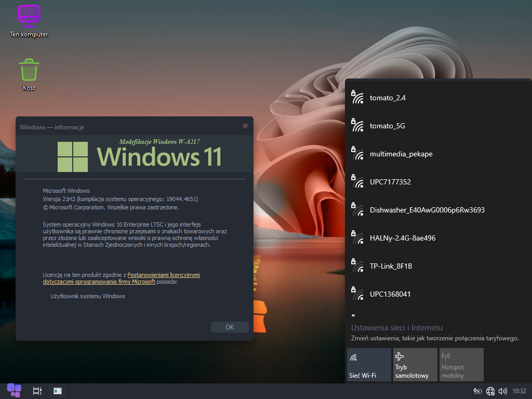Screen dimensions: 532x399
Task: Open Ustawienia sieci i Internetu settings
Action: click(x=397, y=328)
